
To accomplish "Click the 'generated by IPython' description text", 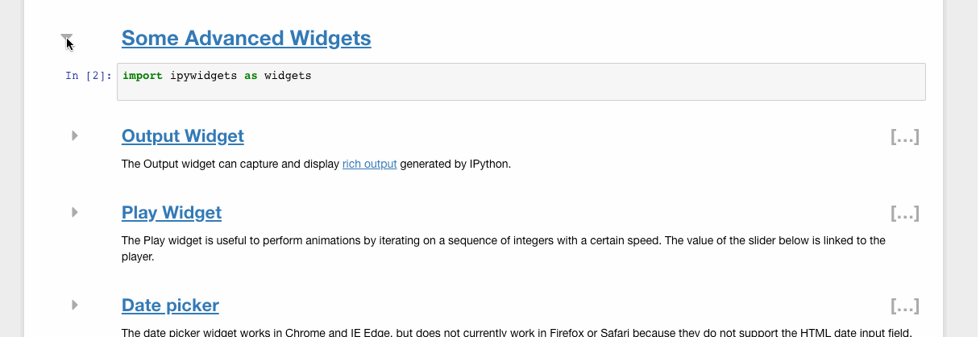I will [455, 164].
